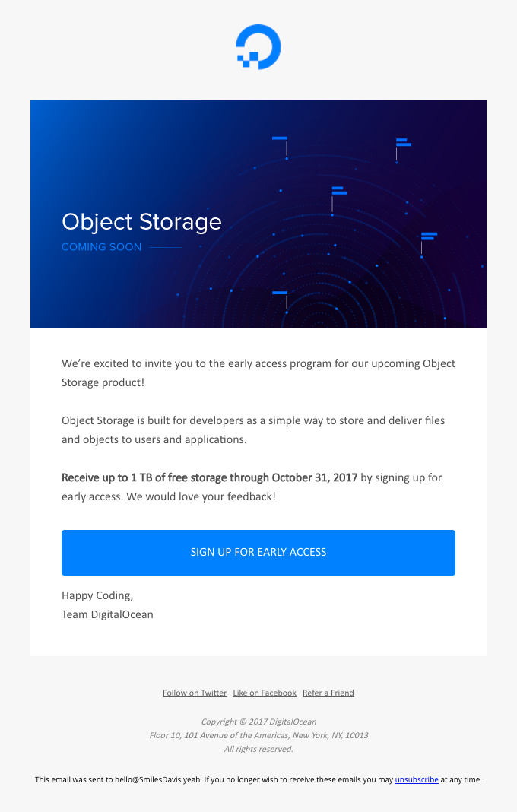Click the unsubscribe link at the bottom
The image size is (517, 812).
(x=417, y=779)
